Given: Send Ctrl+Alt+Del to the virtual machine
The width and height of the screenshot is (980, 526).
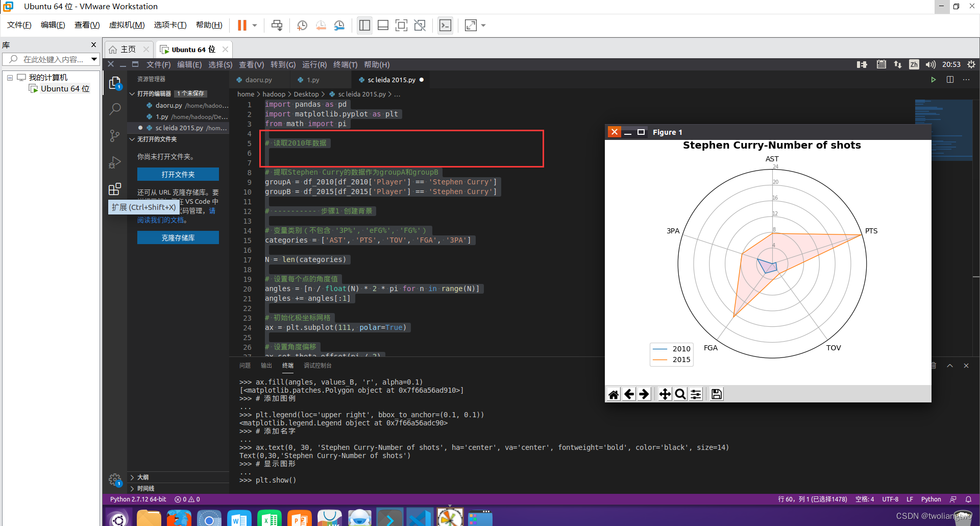Looking at the screenshot, I should pos(277,25).
